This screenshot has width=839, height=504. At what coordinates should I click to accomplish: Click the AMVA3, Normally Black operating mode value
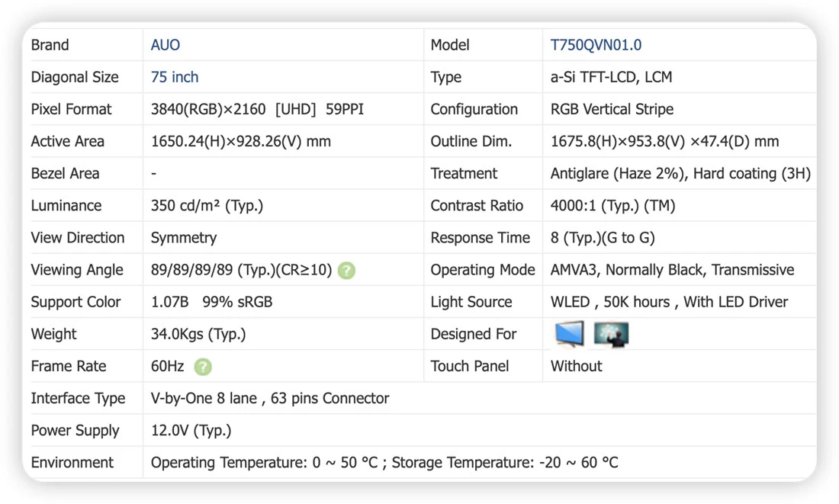pos(672,270)
